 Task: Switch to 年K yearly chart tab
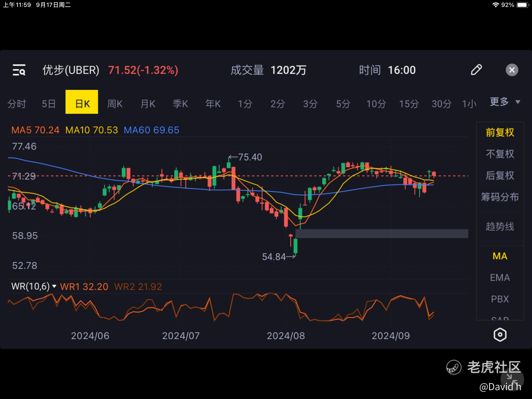coord(213,104)
